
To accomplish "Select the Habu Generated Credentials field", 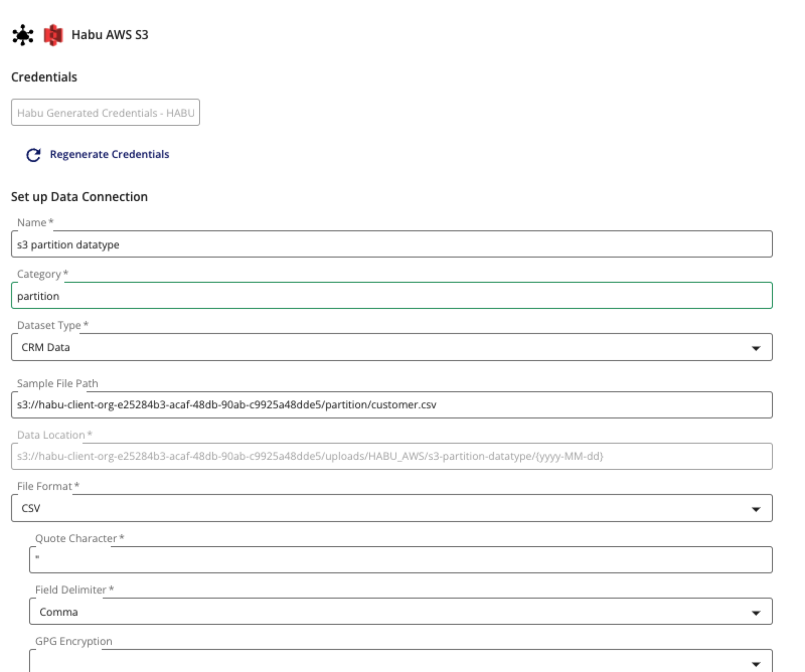I will point(105,113).
